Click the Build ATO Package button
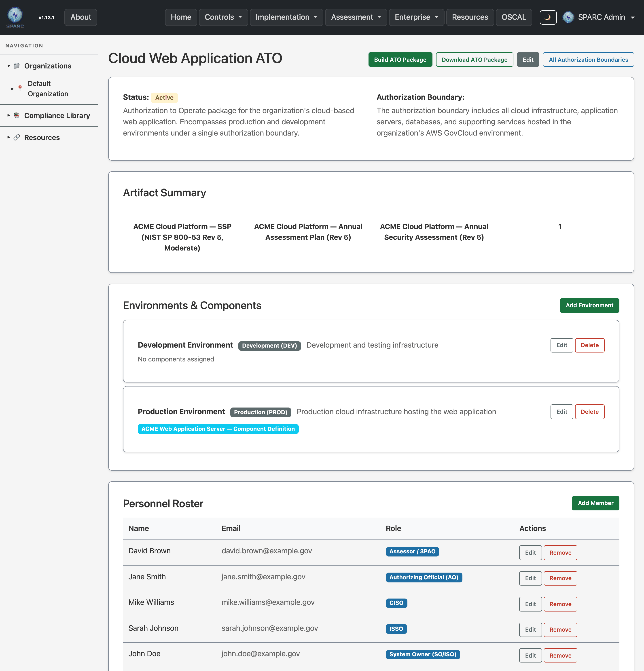644x671 pixels. click(400, 59)
